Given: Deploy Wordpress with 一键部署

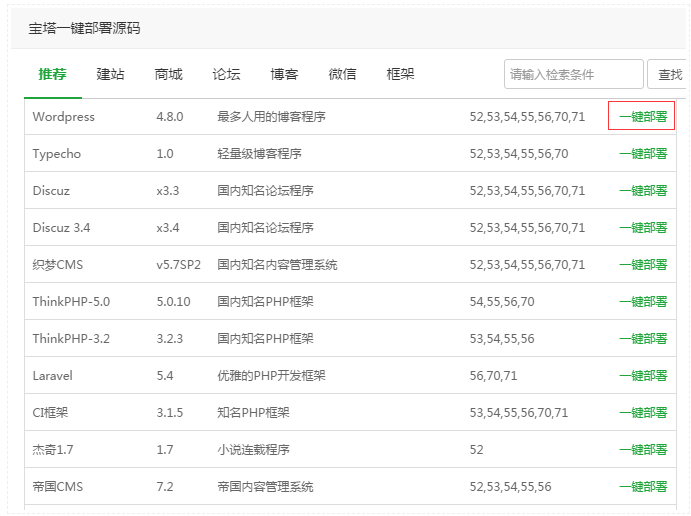Looking at the screenshot, I should coord(643,117).
